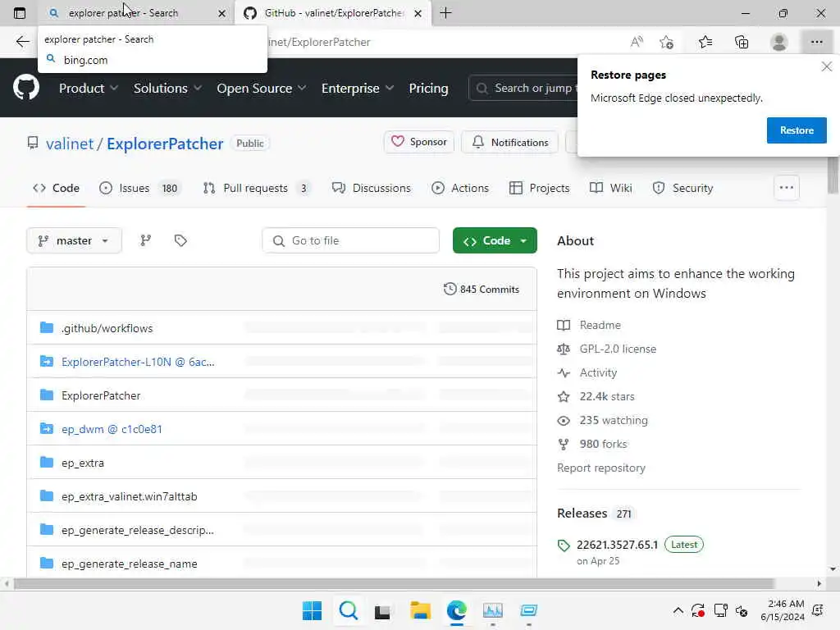This screenshot has height=630, width=840.
Task: Launch File Explorer from the taskbar
Action: tap(420, 610)
